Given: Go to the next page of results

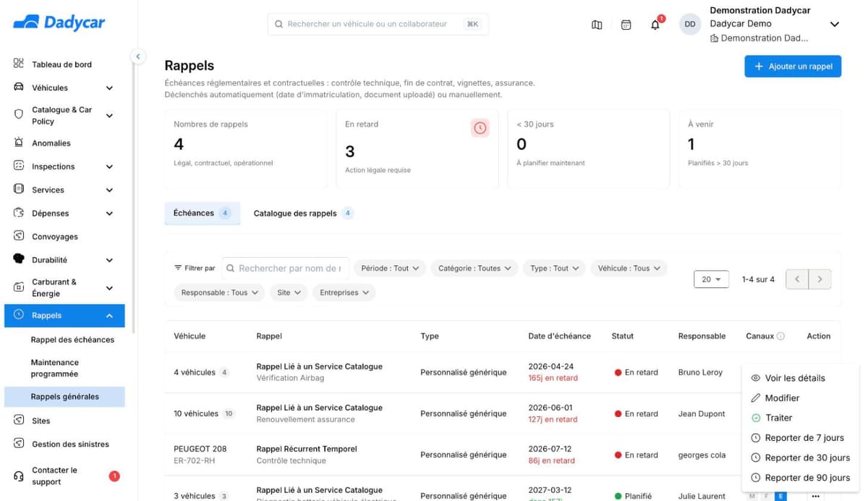Looking at the screenshot, I should click(820, 279).
